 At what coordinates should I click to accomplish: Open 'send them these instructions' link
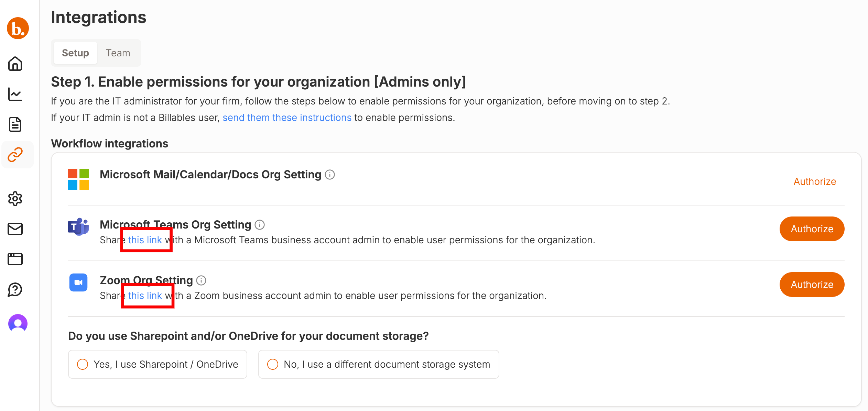pyautogui.click(x=287, y=118)
